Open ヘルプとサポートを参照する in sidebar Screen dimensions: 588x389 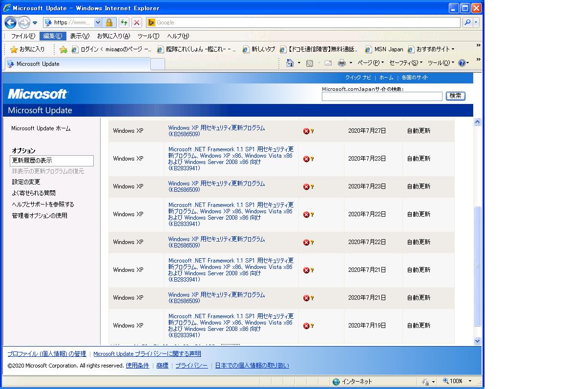[43, 205]
